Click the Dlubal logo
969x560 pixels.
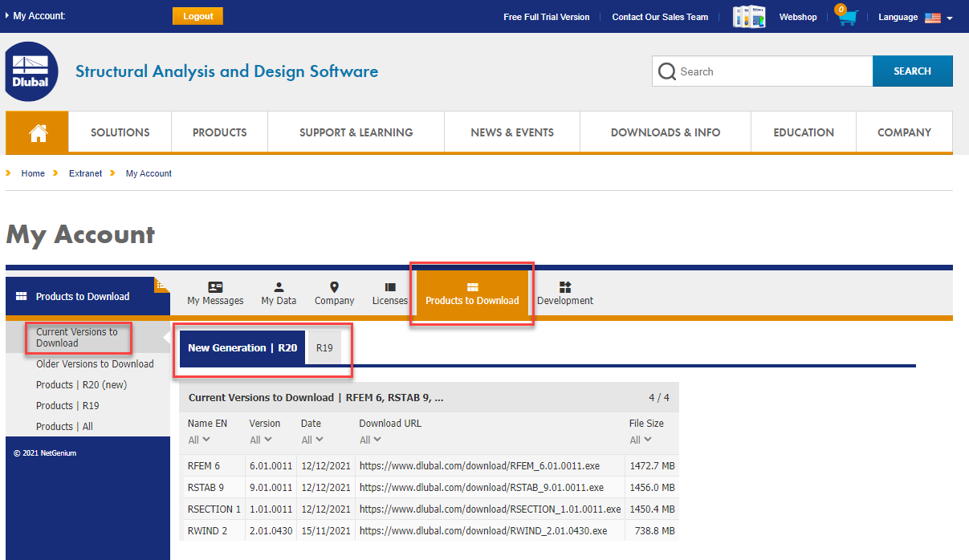pyautogui.click(x=31, y=71)
